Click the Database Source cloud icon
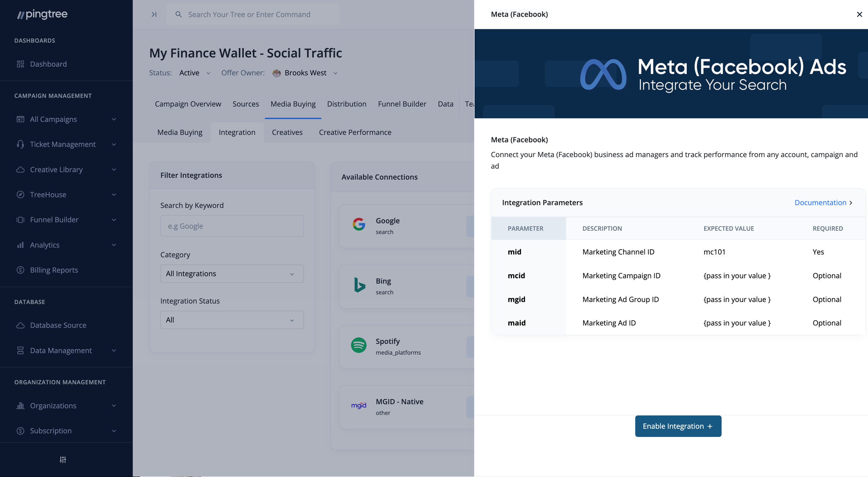The height and width of the screenshot is (477, 868). tap(20, 325)
